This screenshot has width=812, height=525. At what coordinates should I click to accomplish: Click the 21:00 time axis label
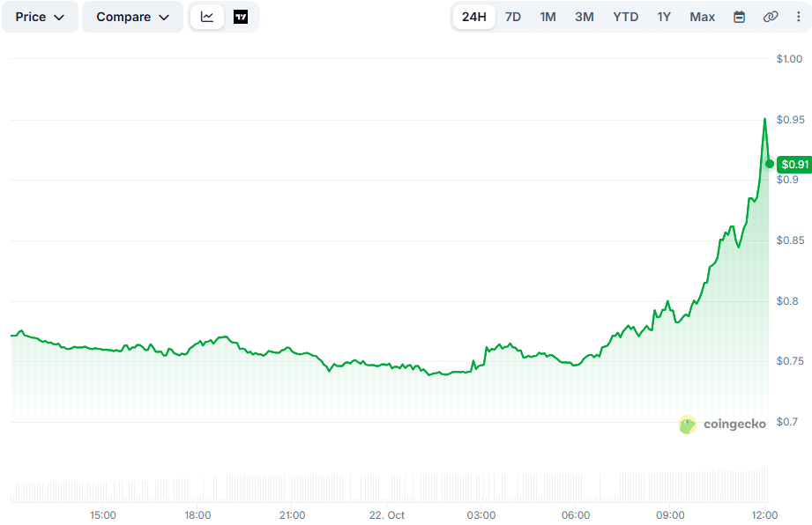point(292,515)
